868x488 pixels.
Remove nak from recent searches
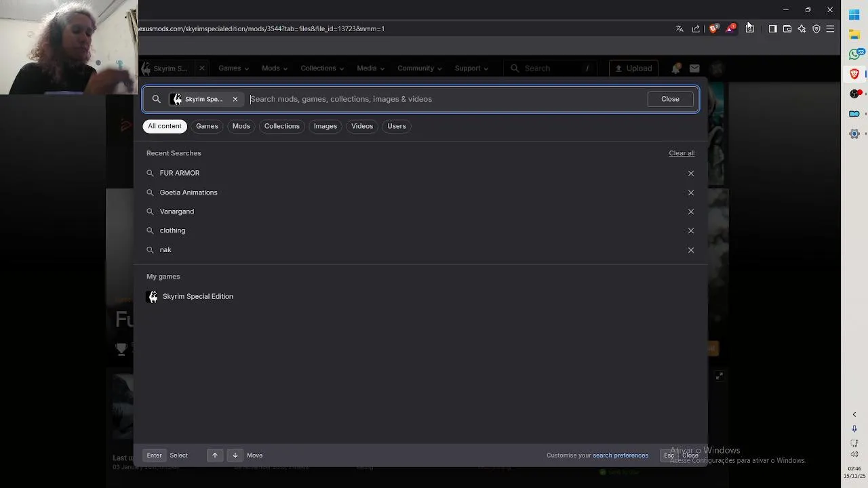(x=691, y=250)
